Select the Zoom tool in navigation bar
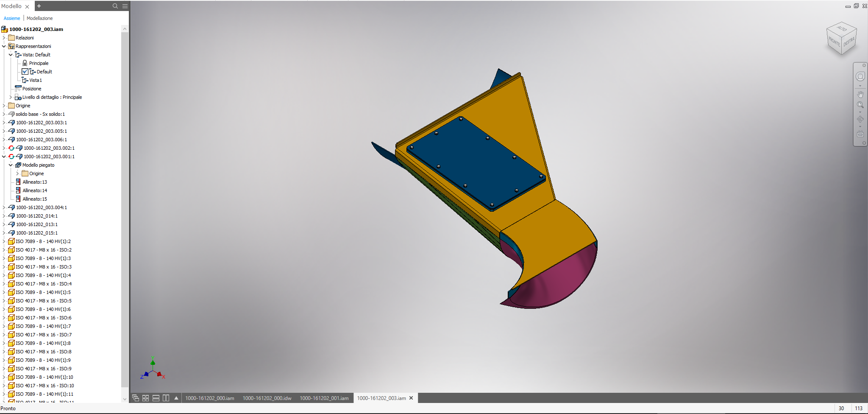The image size is (868, 414). 860,105
